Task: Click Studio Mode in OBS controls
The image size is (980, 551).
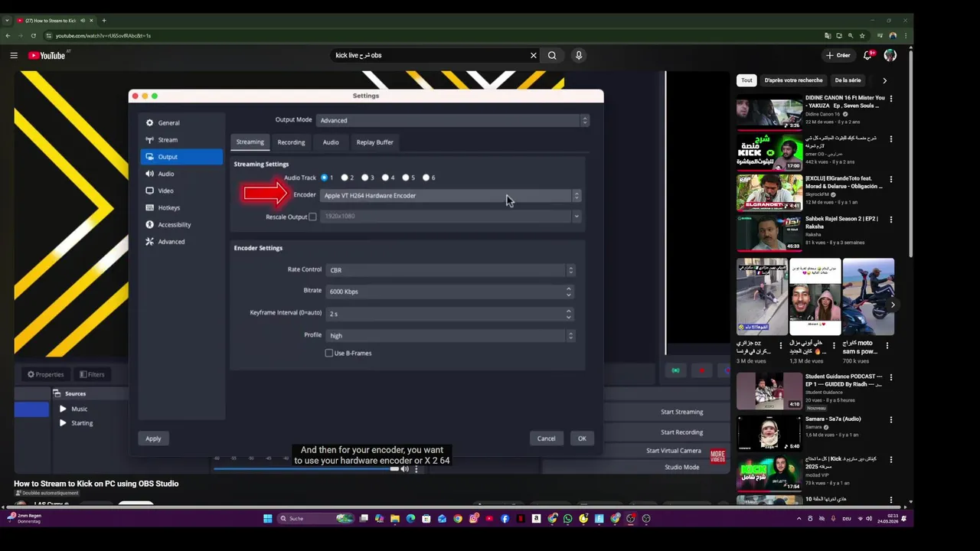Action: (x=681, y=467)
